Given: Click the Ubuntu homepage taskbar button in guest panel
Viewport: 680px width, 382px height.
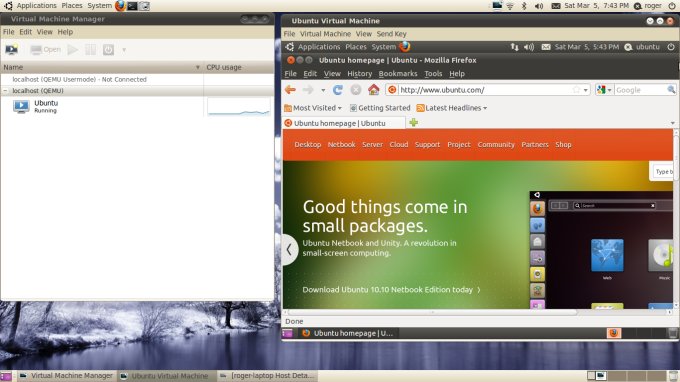Looking at the screenshot, I should click(x=348, y=333).
